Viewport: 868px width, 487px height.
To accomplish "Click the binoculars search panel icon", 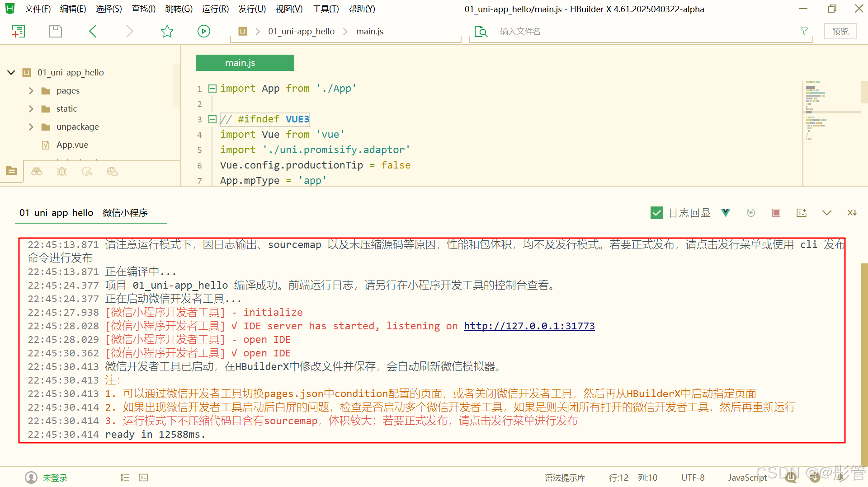I will coord(37,171).
